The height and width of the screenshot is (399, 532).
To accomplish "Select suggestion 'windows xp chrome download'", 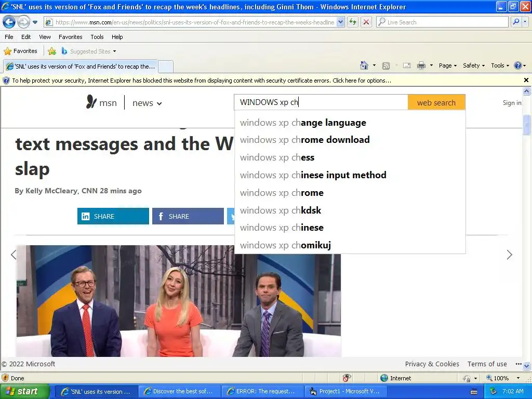I will tap(350, 140).
